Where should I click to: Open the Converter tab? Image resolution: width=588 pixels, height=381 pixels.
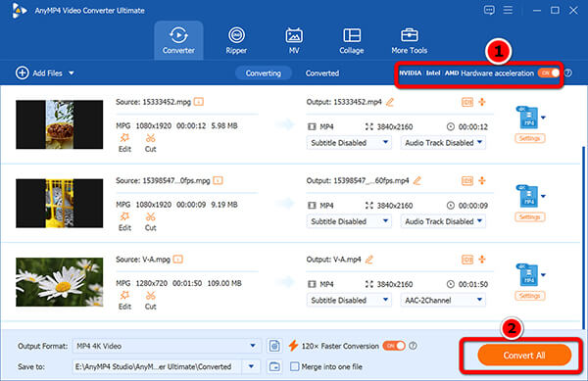click(x=178, y=40)
